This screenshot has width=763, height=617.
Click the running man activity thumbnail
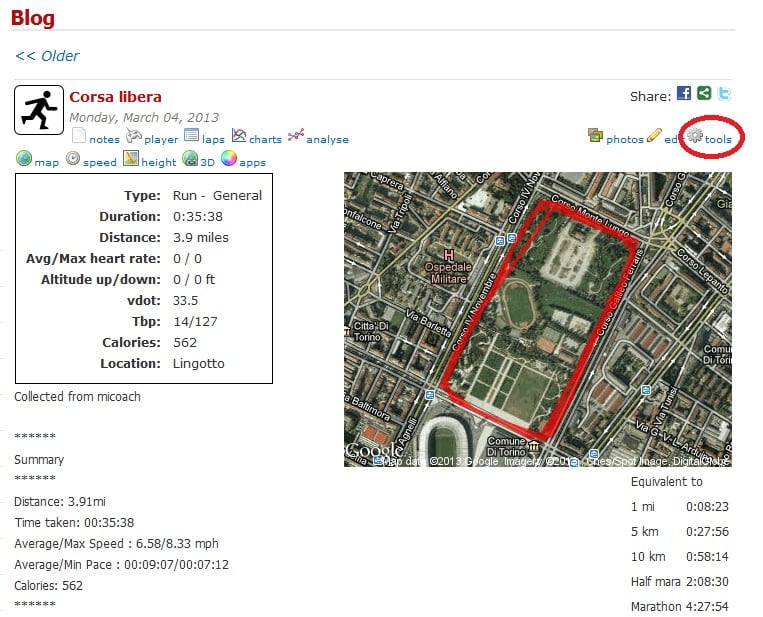pyautogui.click(x=39, y=110)
